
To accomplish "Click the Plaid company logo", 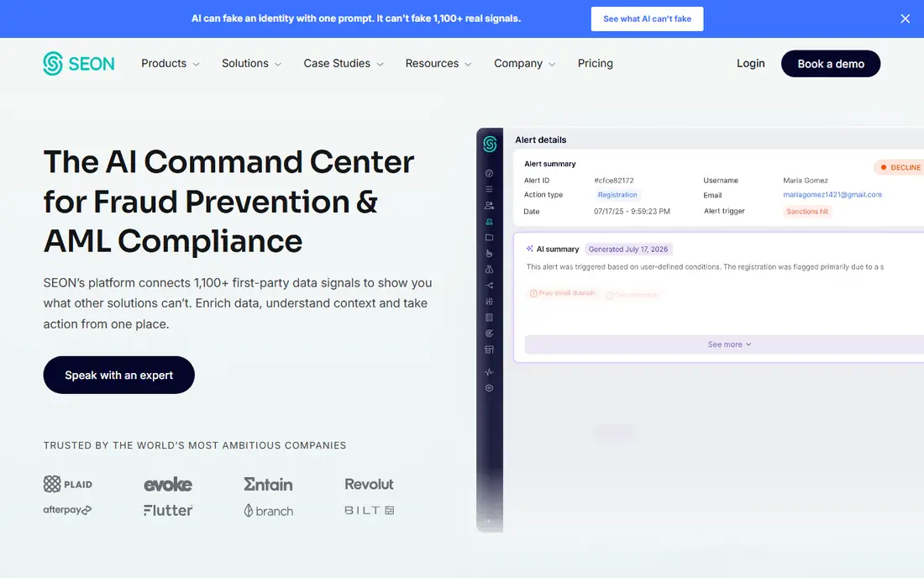I will point(68,484).
